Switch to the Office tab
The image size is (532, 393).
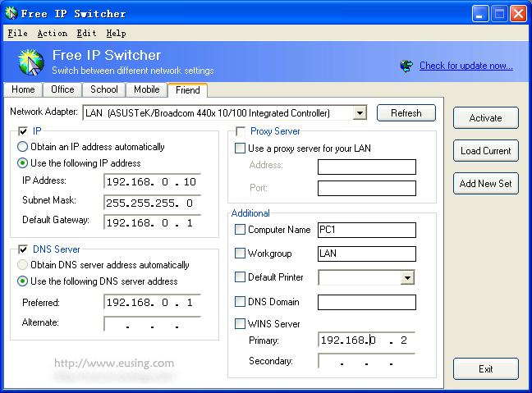click(x=62, y=89)
